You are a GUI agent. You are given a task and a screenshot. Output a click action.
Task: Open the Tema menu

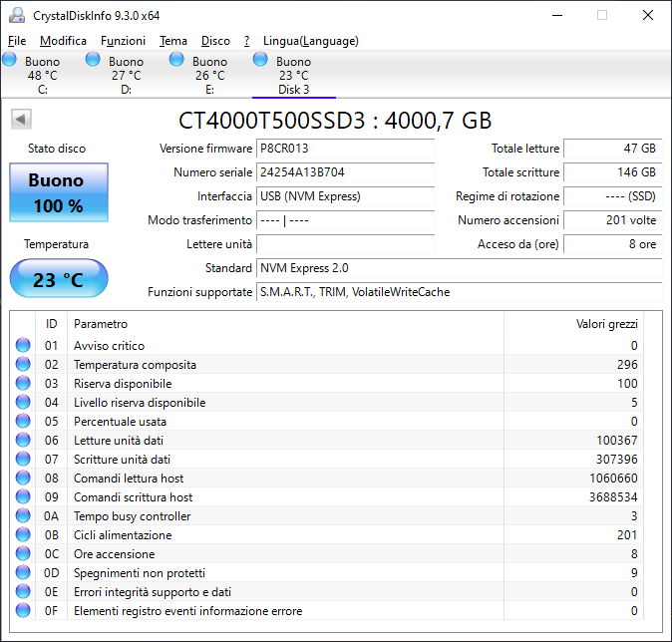pos(173,41)
